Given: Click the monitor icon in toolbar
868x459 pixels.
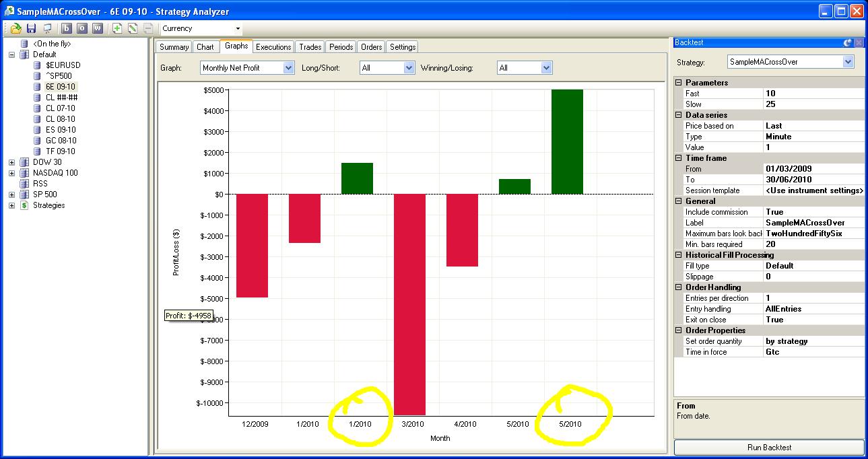Looking at the screenshot, I should coord(47,28).
